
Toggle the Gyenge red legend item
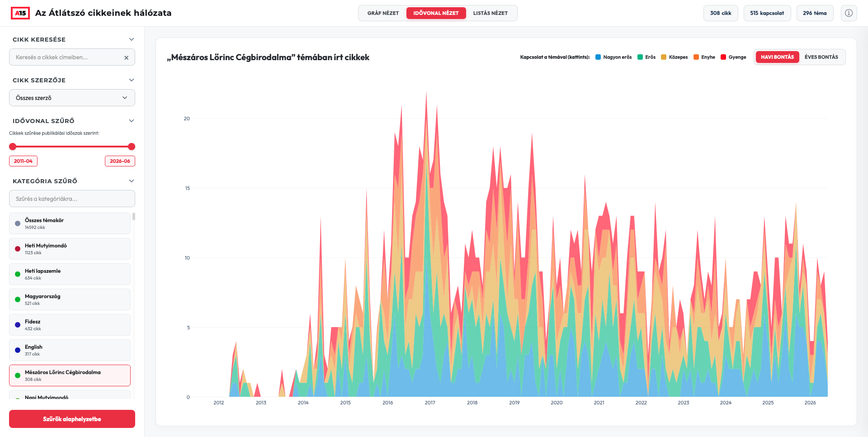pos(733,57)
